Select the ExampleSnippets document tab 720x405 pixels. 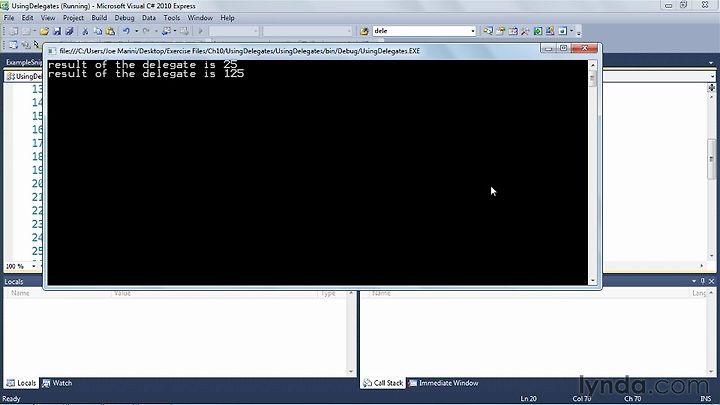tap(24, 62)
